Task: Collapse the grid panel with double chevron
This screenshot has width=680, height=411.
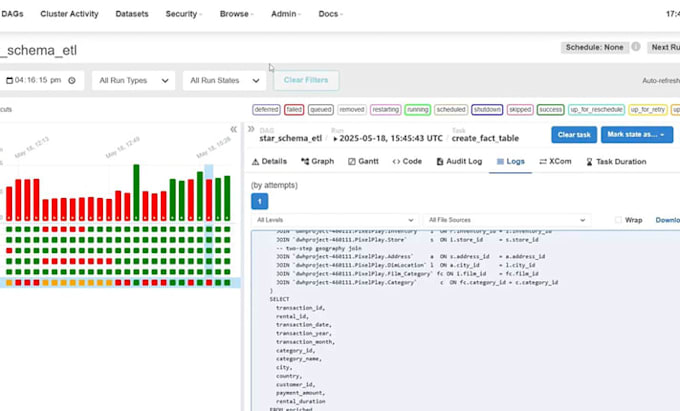Action: [x=234, y=129]
